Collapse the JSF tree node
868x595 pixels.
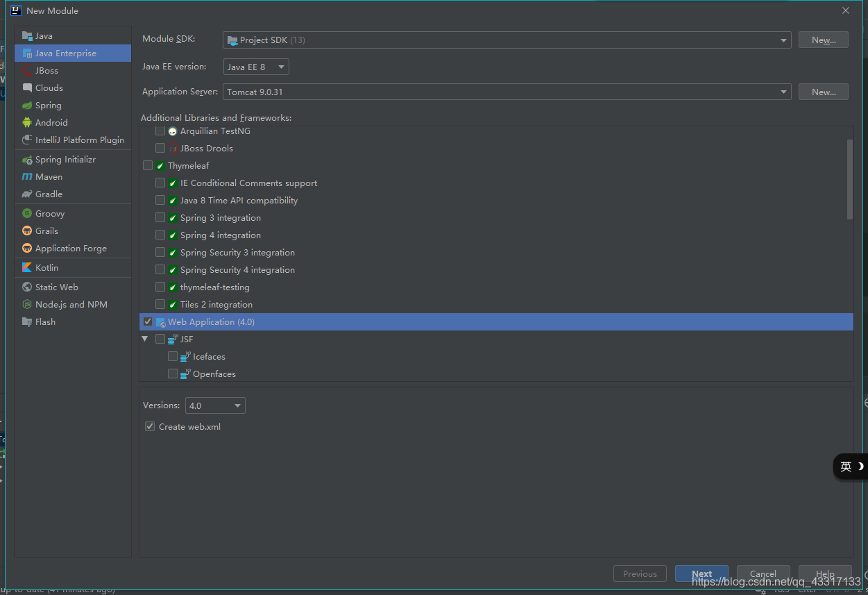(145, 340)
